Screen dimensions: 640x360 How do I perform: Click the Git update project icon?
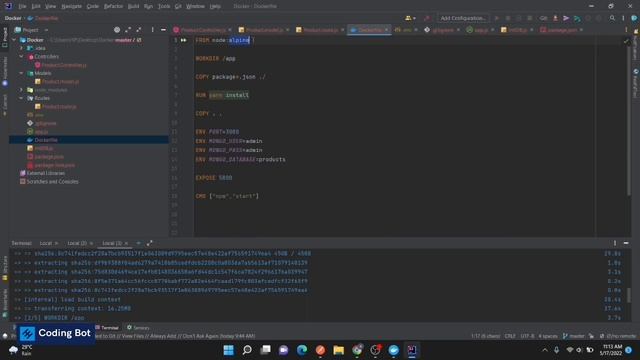tap(555, 18)
